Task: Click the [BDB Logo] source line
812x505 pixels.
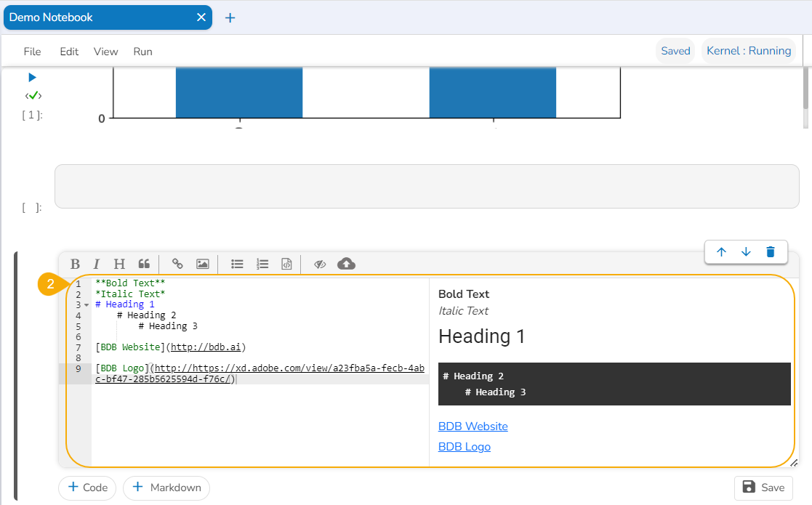Action: [x=260, y=373]
